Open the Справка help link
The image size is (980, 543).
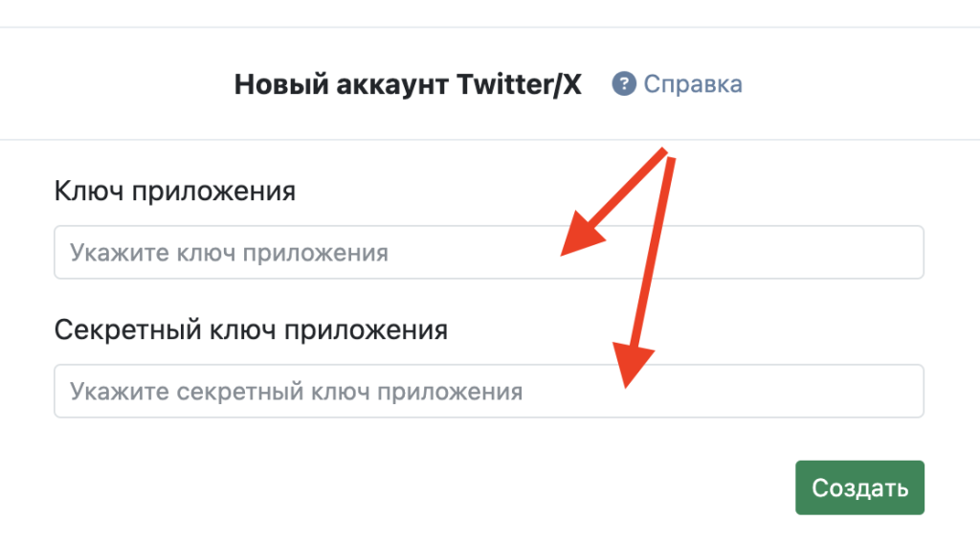(x=692, y=84)
